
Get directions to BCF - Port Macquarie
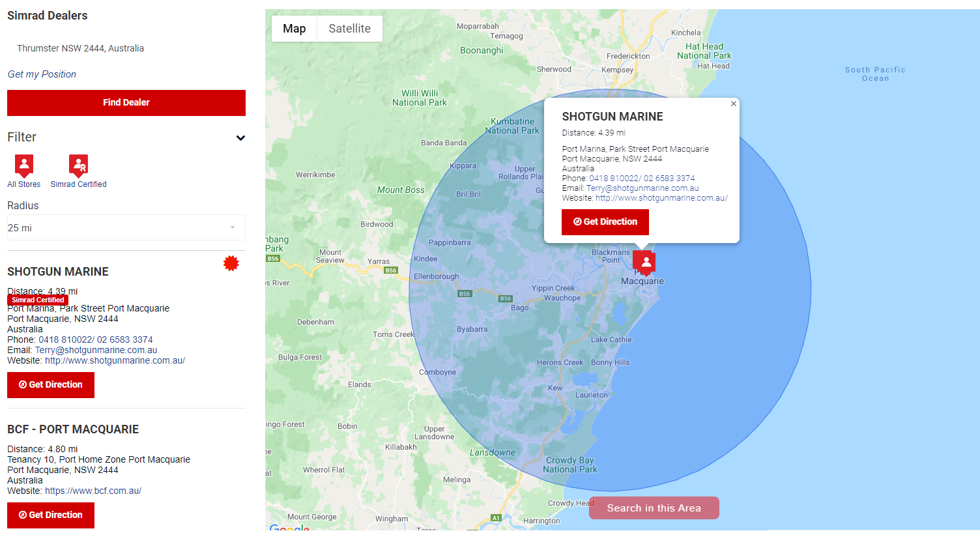51,515
